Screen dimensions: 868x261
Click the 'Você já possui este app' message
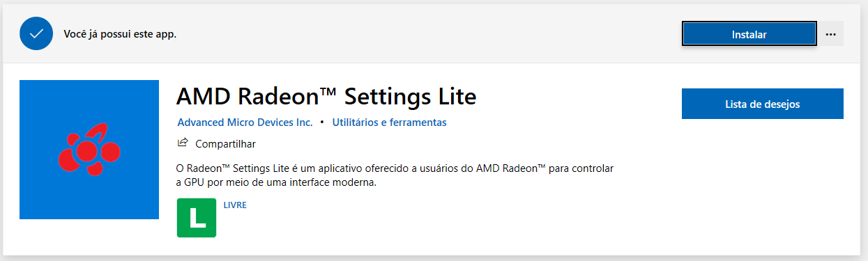(x=120, y=33)
